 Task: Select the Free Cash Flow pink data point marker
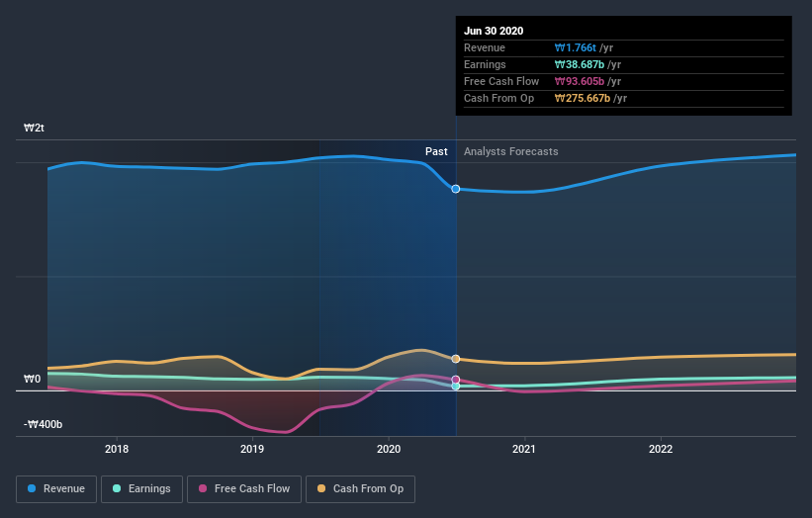coord(456,380)
